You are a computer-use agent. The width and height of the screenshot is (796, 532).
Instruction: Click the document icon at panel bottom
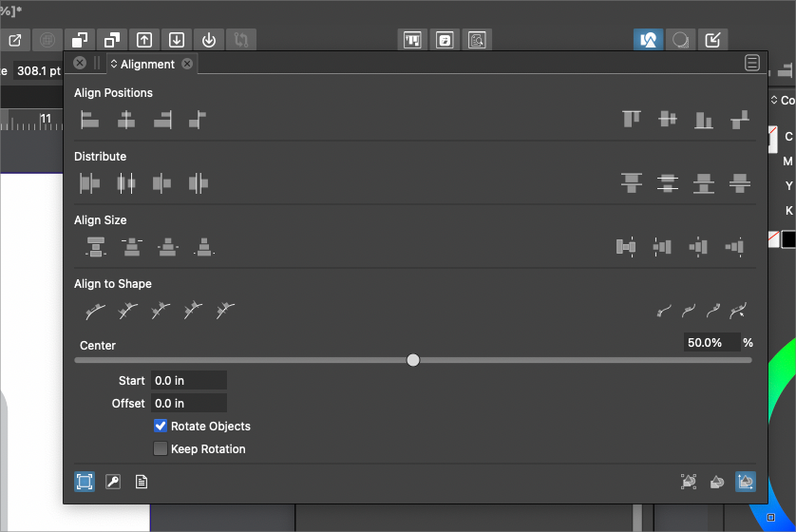click(x=142, y=482)
